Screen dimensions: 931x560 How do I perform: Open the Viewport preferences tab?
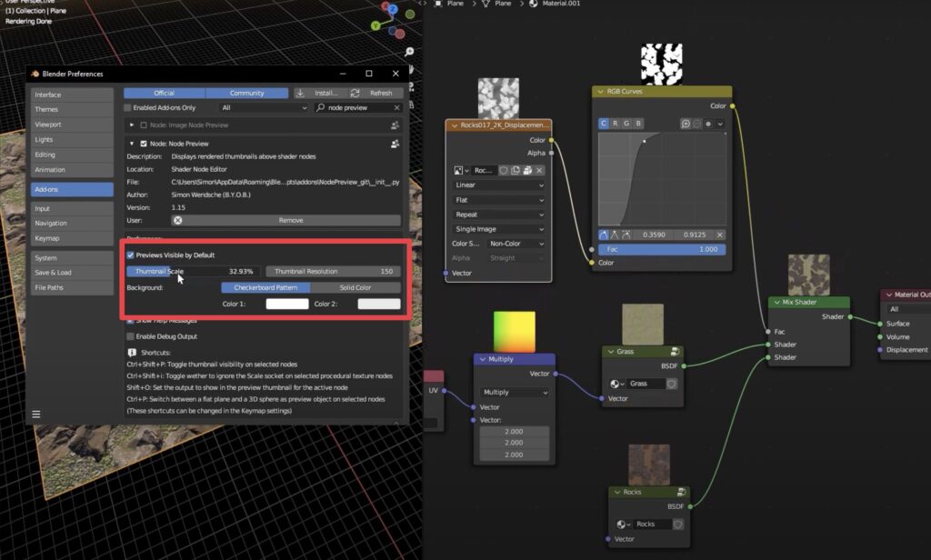pyautogui.click(x=72, y=125)
